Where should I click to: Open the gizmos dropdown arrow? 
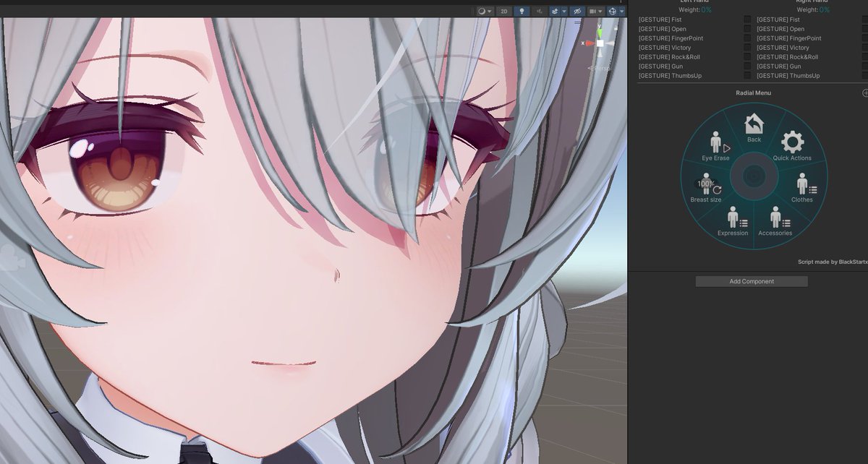click(622, 12)
